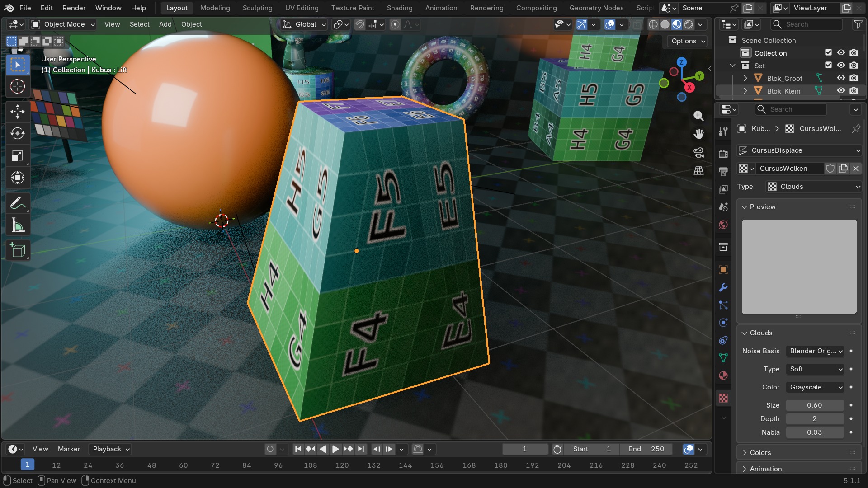Choose the Annotate tool
Image resolution: width=868 pixels, height=488 pixels.
pos(18,203)
